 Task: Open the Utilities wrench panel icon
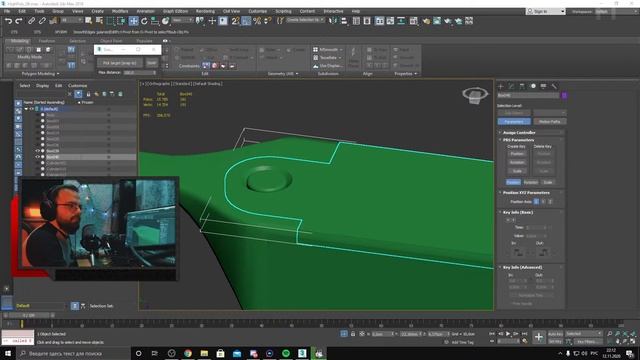(554, 86)
